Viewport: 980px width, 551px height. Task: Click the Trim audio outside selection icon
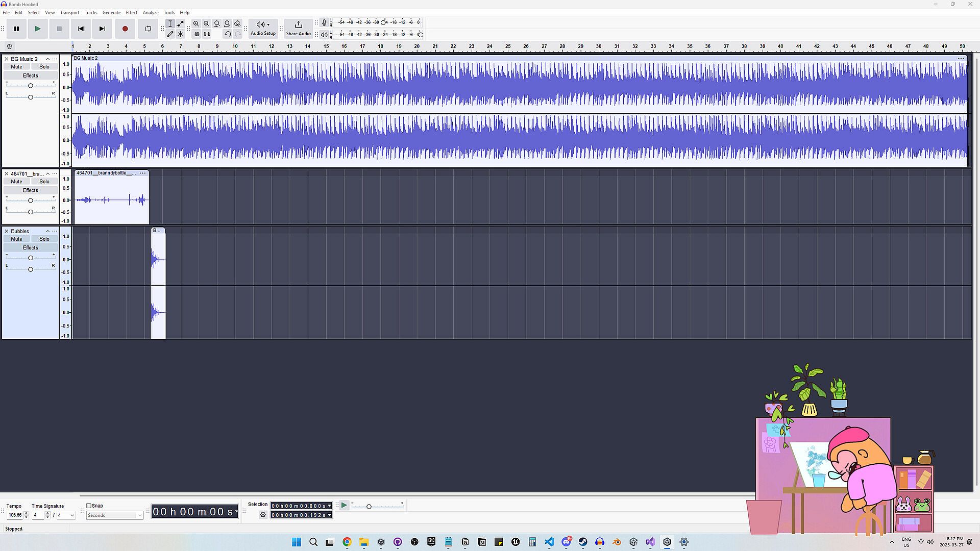point(197,34)
